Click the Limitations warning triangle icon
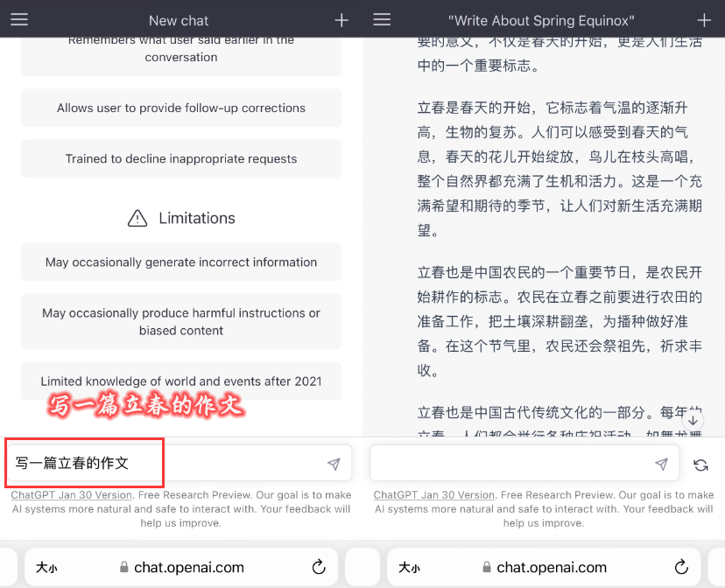Viewport: 725px width, 588px height. tap(137, 218)
